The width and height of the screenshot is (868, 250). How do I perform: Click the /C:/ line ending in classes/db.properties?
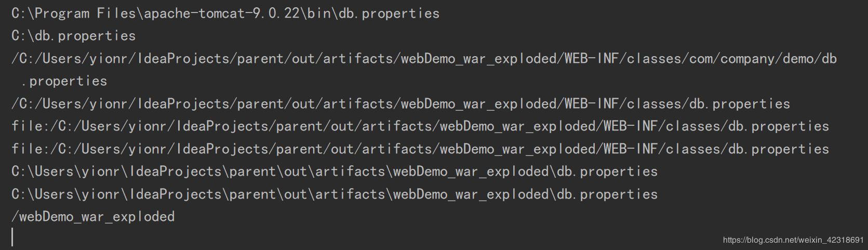[400, 104]
